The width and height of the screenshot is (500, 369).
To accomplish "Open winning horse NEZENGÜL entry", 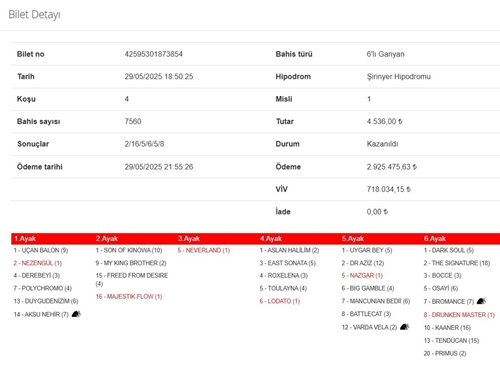I will [x=38, y=263].
